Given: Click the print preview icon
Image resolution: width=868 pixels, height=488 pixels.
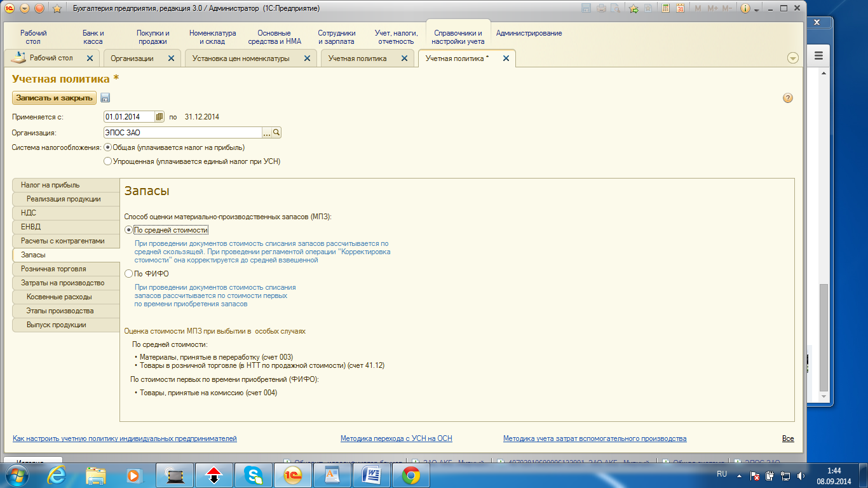Looking at the screenshot, I should pyautogui.click(x=615, y=8).
